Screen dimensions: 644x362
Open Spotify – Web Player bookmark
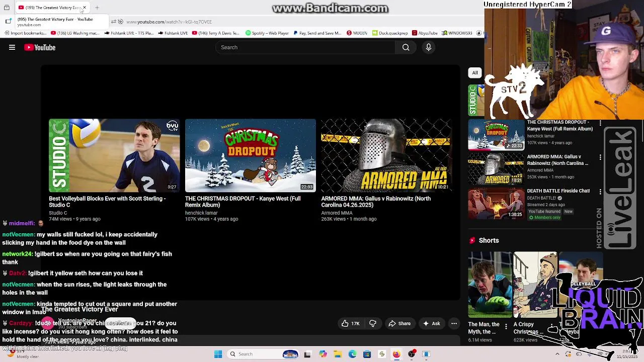tap(267, 33)
